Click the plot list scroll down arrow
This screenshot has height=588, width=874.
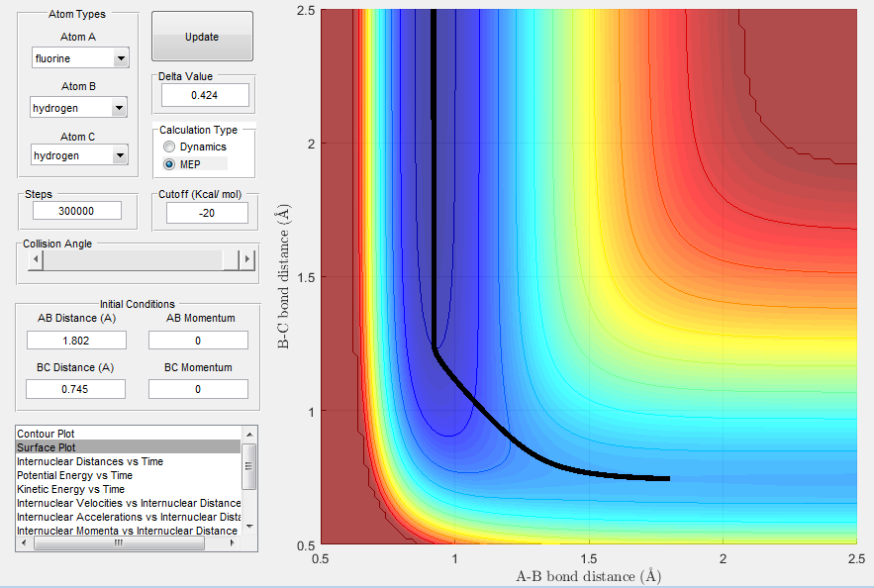(249, 527)
